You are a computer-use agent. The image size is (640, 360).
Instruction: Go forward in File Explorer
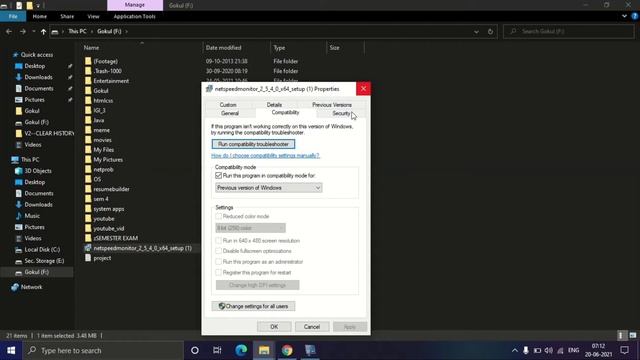(23, 31)
